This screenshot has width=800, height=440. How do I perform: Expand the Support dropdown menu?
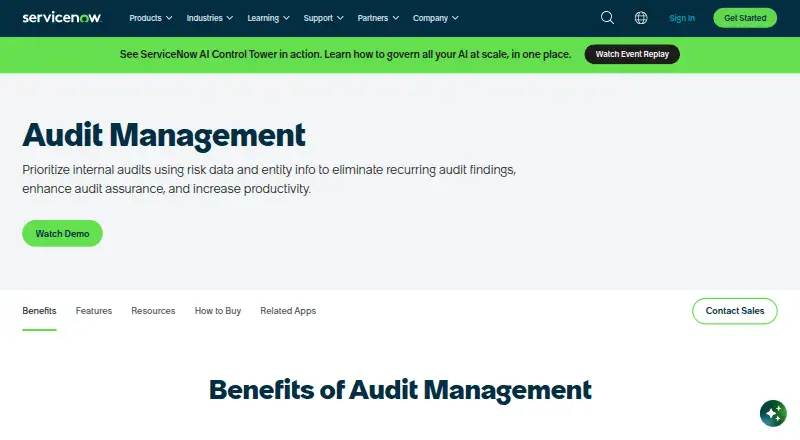point(323,18)
